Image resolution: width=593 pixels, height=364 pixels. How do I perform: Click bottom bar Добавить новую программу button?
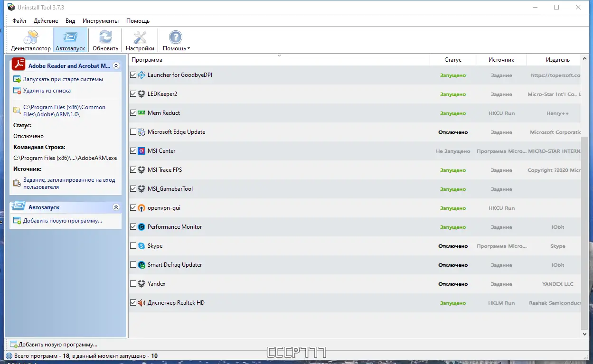pyautogui.click(x=53, y=345)
